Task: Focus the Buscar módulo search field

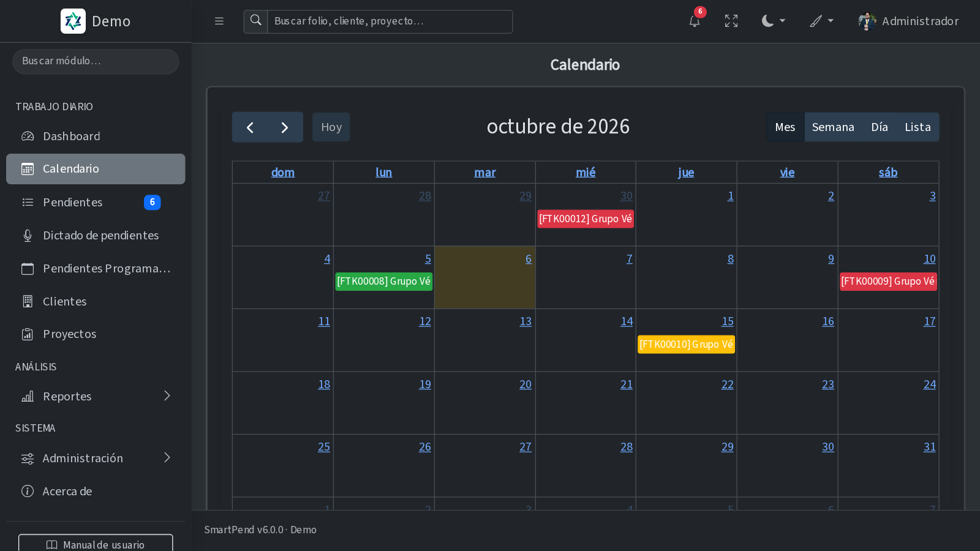Action: 96,61
